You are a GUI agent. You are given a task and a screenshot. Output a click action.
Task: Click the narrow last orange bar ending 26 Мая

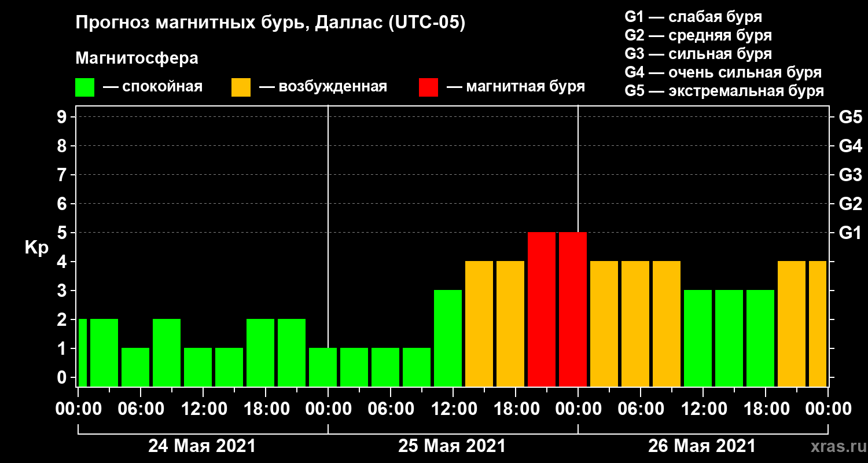tap(818, 324)
